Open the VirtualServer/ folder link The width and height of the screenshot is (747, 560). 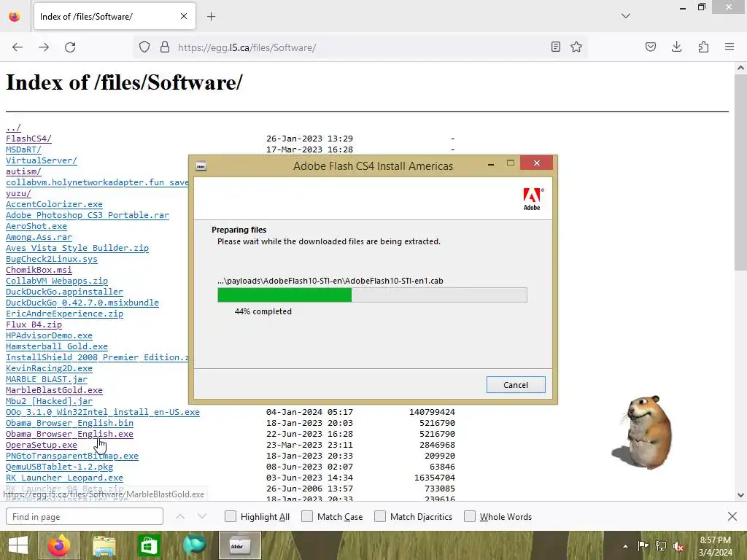coord(42,160)
